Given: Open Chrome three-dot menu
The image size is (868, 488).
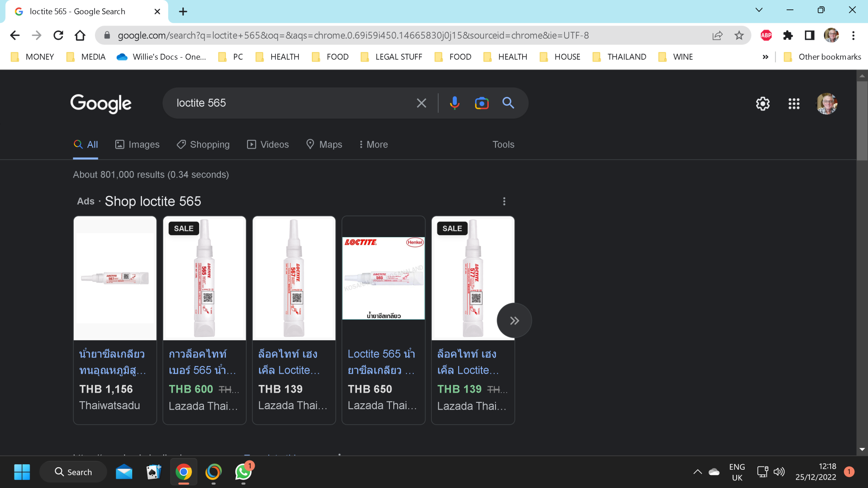Looking at the screenshot, I should pyautogui.click(x=853, y=36).
